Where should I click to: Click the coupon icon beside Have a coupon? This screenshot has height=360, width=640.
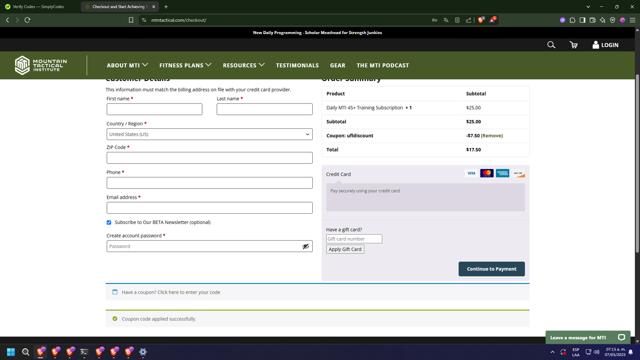point(115,292)
